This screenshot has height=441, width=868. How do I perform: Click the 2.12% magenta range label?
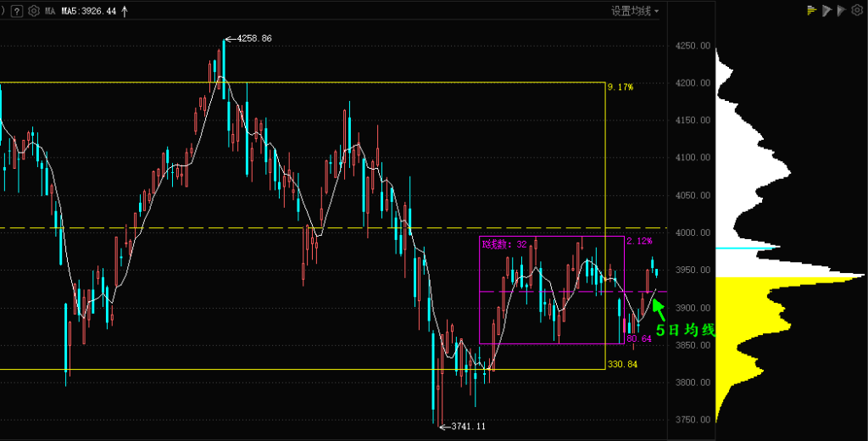639,241
